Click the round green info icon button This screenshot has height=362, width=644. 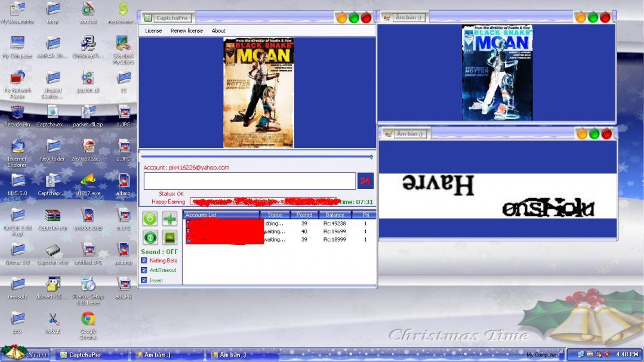pos(150,237)
